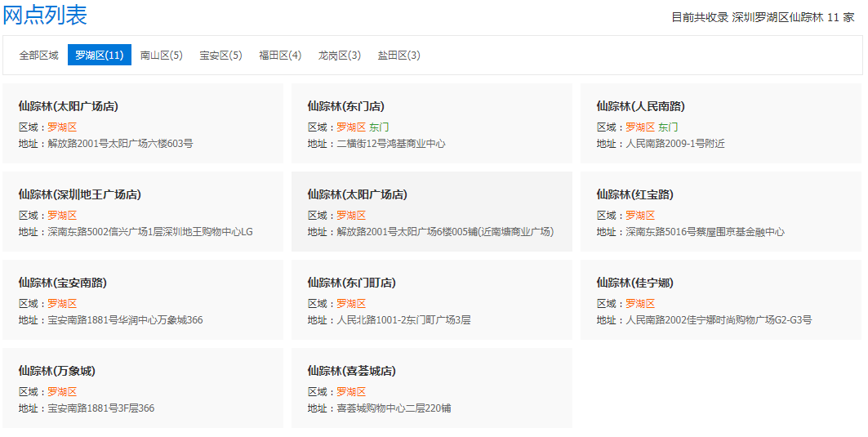Open 仙踪林(太阳广场店) at 6楼005铺
Screen dimensions: 868x437
[x=357, y=194]
